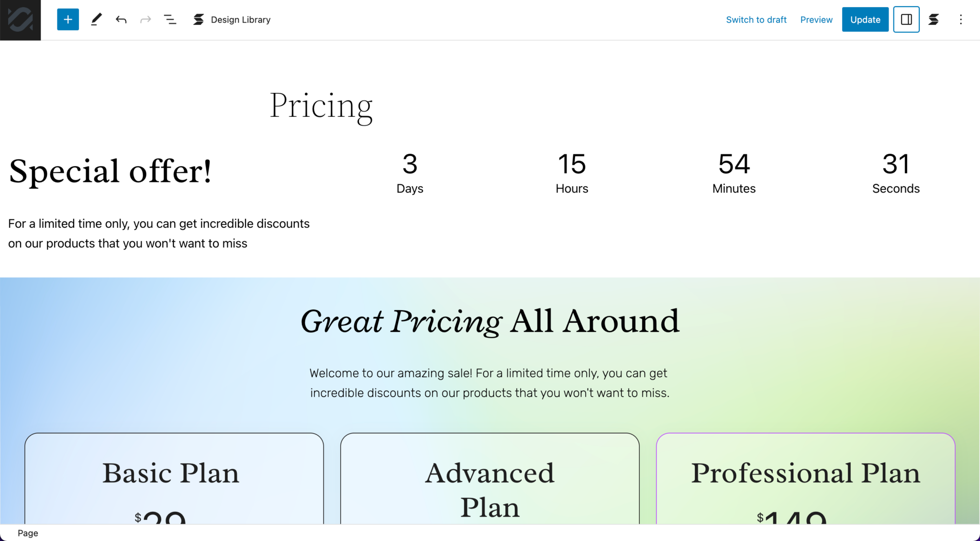Click the Redo arrow icon
The image size is (980, 541).
146,19
